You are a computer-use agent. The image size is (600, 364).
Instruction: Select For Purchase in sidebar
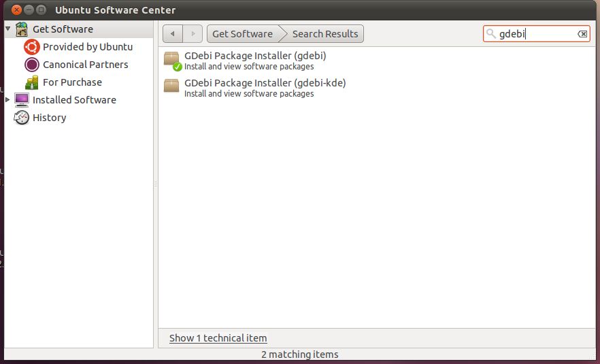tap(72, 82)
